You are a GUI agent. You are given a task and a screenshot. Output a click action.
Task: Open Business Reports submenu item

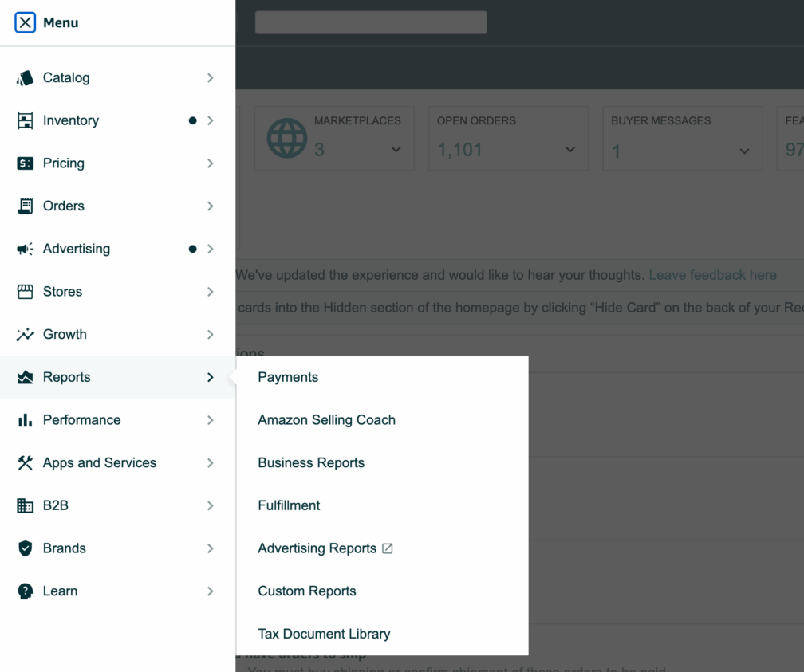(311, 463)
